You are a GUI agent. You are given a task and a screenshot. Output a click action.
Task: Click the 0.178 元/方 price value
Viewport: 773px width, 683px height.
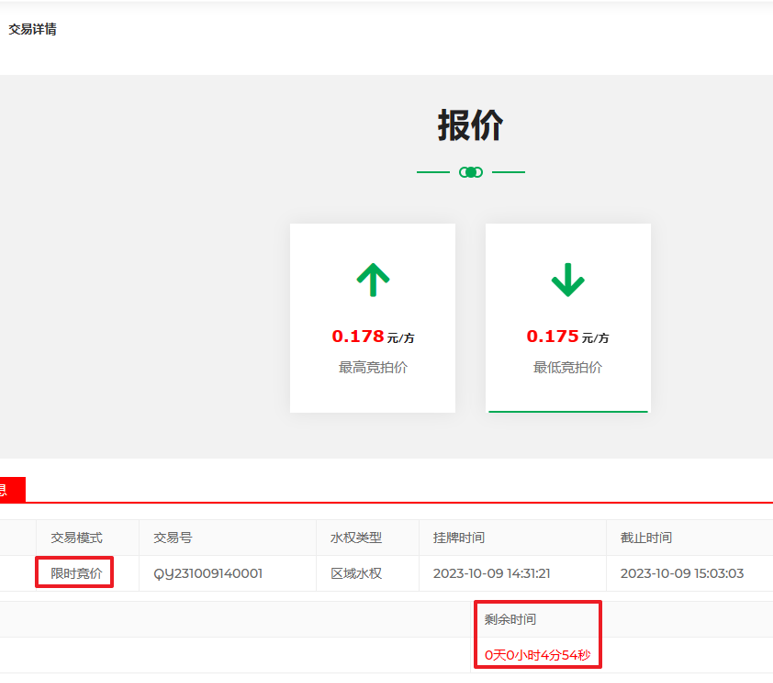tap(372, 337)
